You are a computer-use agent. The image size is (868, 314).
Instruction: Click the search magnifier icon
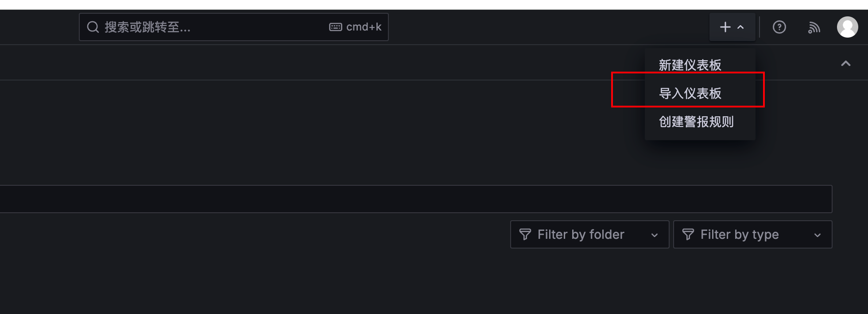pos(93,27)
